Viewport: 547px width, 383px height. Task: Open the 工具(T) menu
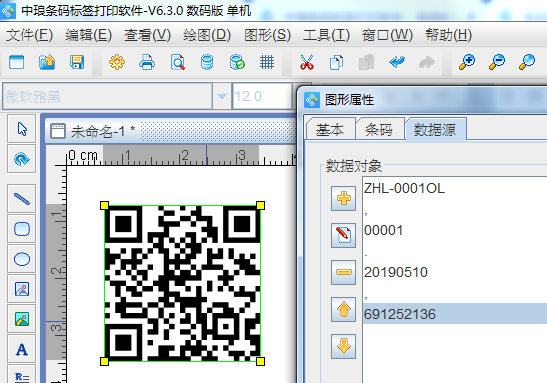pyautogui.click(x=326, y=35)
